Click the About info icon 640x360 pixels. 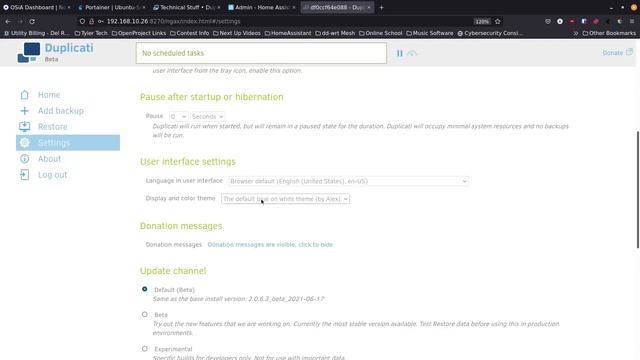pyautogui.click(x=24, y=159)
